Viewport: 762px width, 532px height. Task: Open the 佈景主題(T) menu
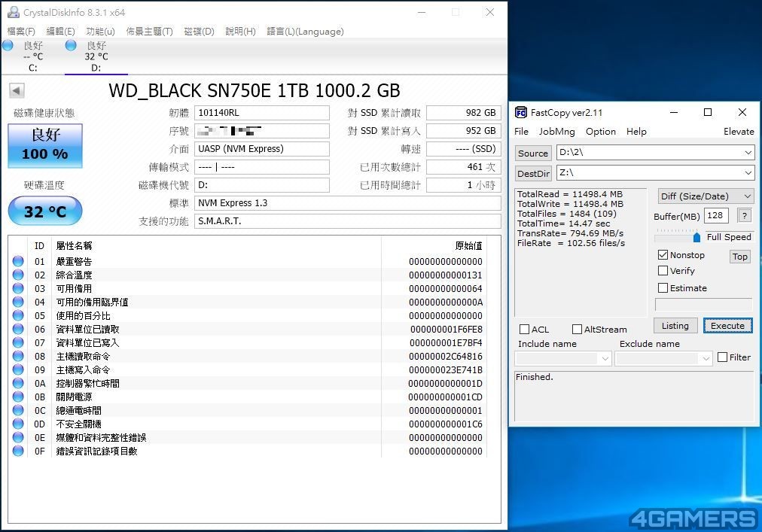(149, 32)
